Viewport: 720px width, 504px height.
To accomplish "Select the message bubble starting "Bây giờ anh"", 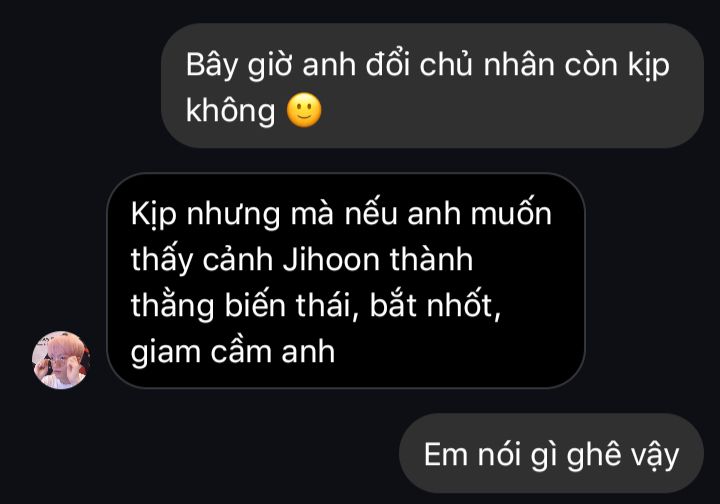I will coord(432,86).
